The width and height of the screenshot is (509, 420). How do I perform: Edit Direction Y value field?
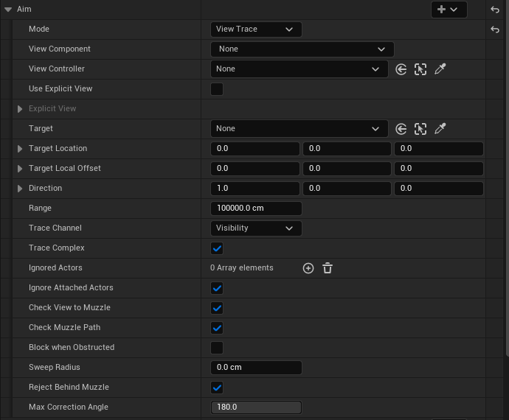pyautogui.click(x=347, y=189)
